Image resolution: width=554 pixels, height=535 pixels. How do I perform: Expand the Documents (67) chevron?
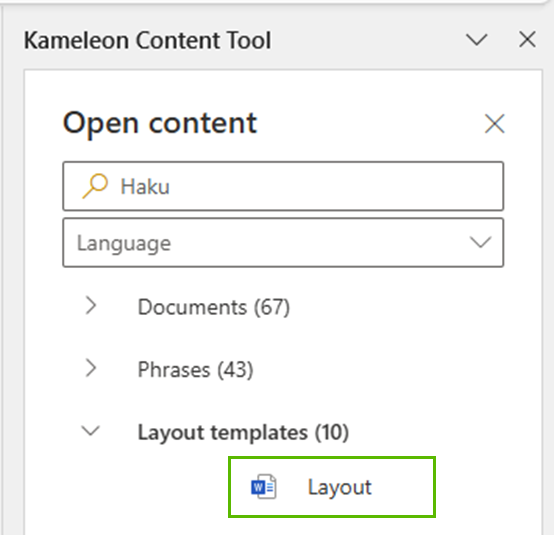coord(91,305)
